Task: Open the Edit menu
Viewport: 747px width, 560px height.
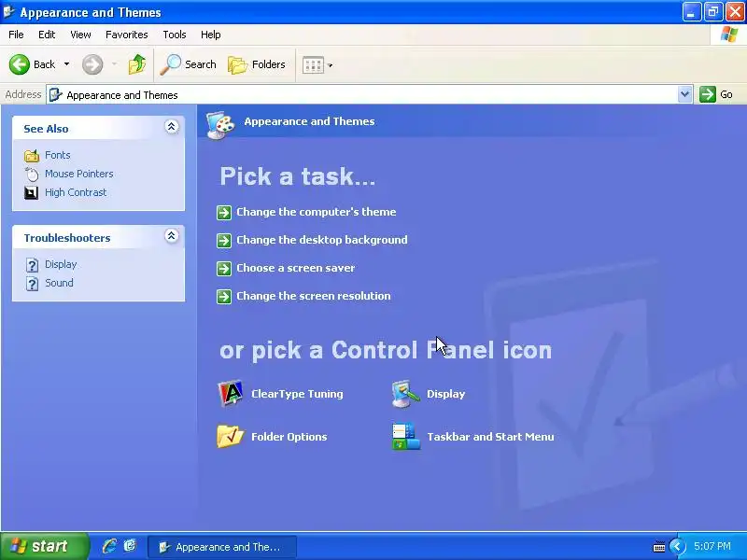Action: [x=47, y=35]
